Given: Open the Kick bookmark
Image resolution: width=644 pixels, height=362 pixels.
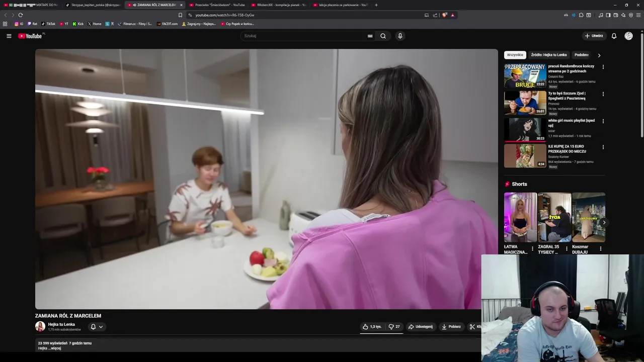Looking at the screenshot, I should (x=78, y=24).
